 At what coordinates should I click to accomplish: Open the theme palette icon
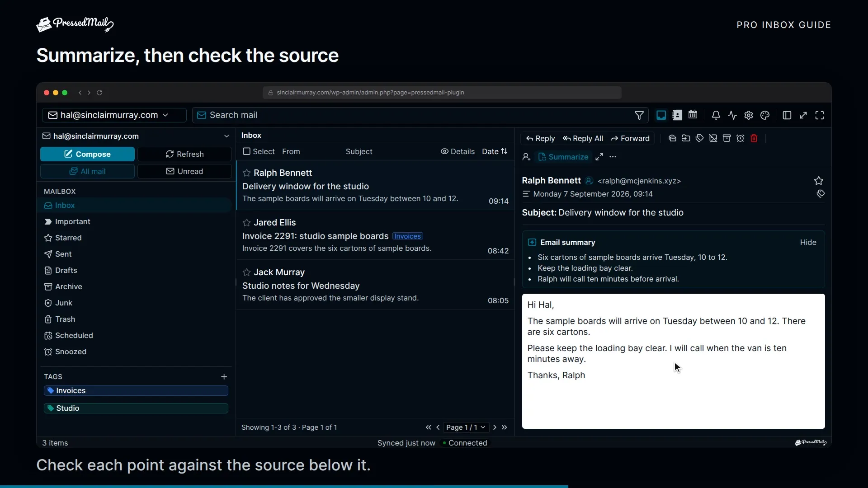pyautogui.click(x=765, y=115)
